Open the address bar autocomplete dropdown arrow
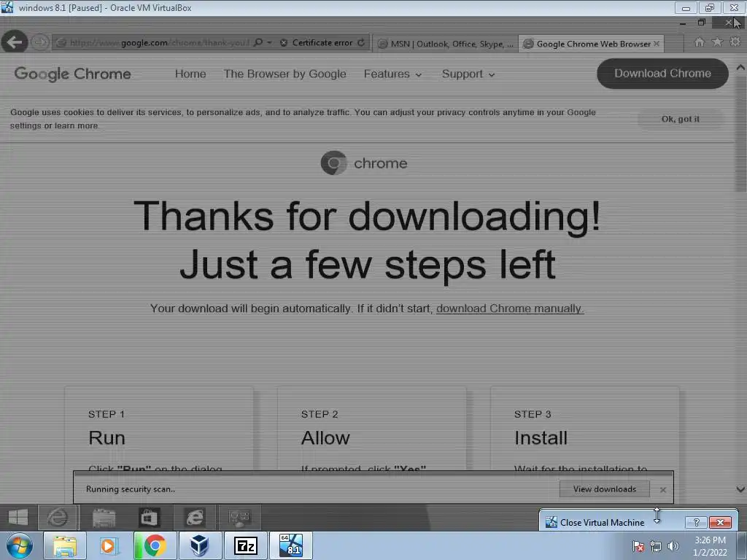 click(270, 42)
